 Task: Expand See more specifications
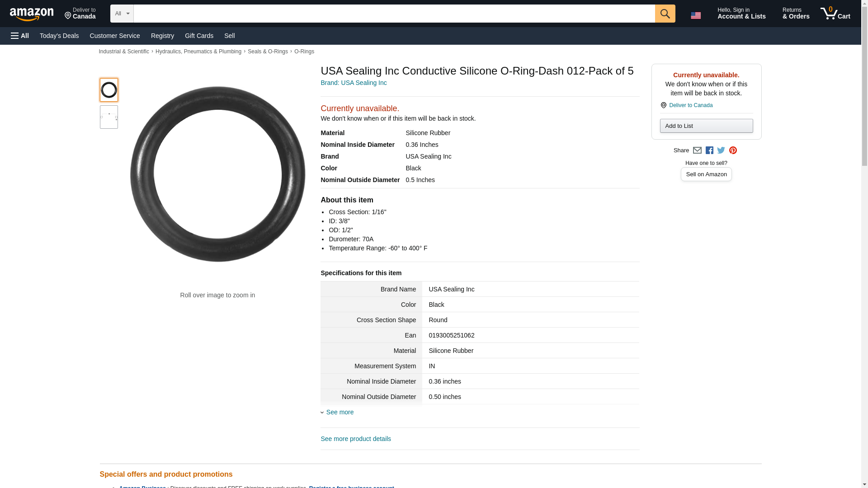[340, 412]
